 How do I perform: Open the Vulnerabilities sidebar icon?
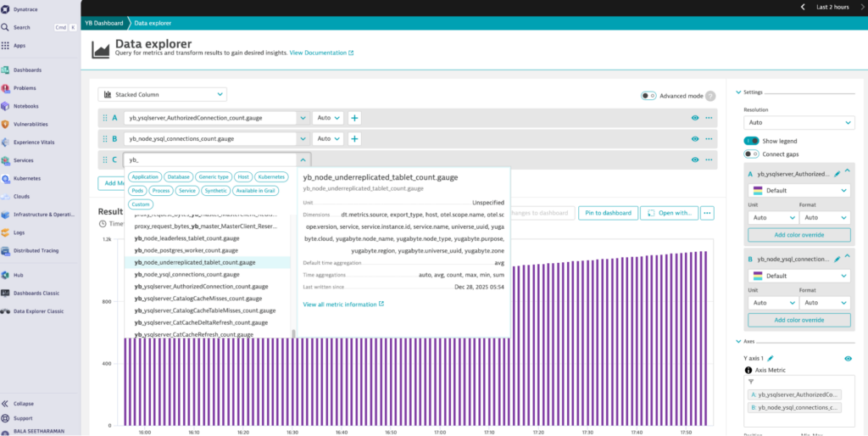click(5, 124)
